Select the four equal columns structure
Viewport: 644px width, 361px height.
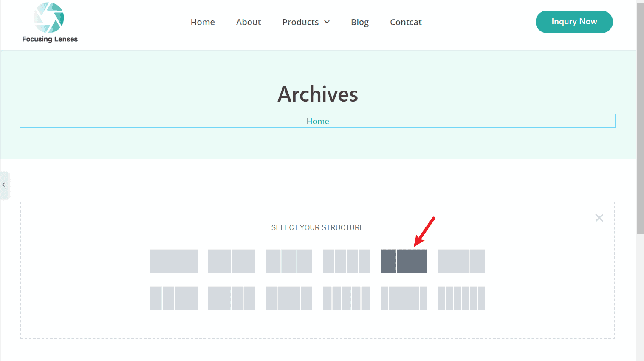(346, 261)
